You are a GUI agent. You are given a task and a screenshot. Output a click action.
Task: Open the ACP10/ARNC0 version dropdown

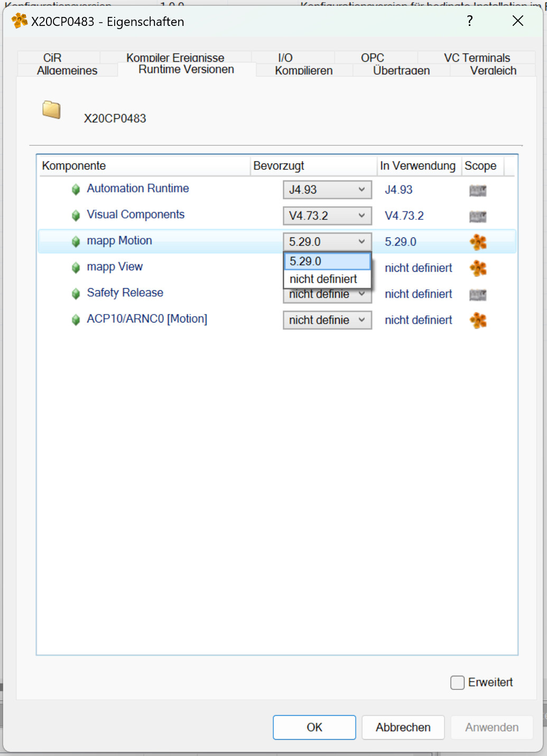(327, 320)
